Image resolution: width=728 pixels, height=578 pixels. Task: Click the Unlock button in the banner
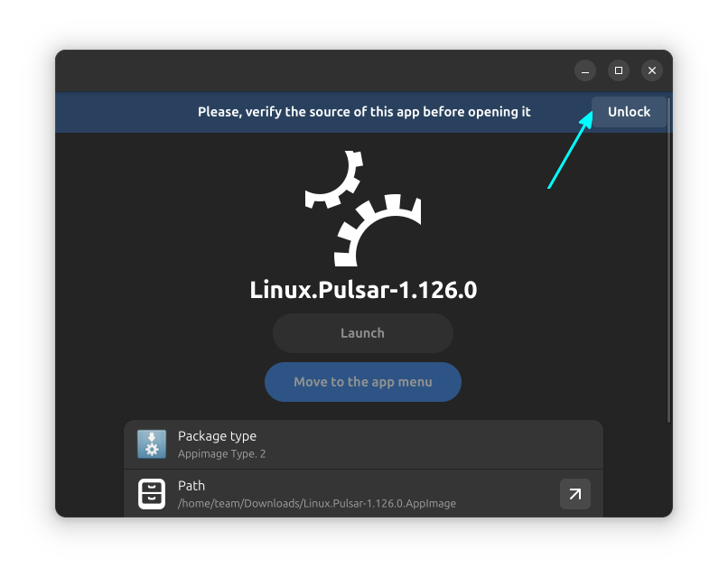point(629,112)
